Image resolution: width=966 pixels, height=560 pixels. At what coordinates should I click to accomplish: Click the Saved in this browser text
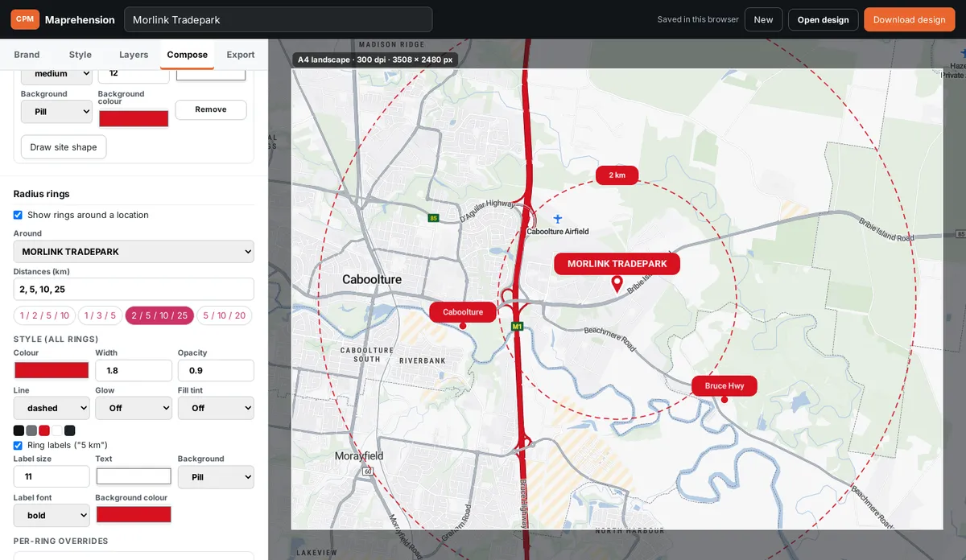point(698,19)
